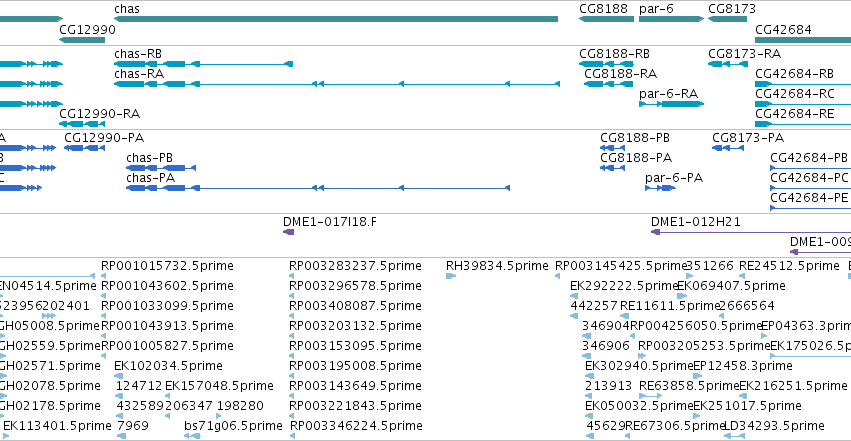Select CG8188-RB transcript label

[x=614, y=54]
